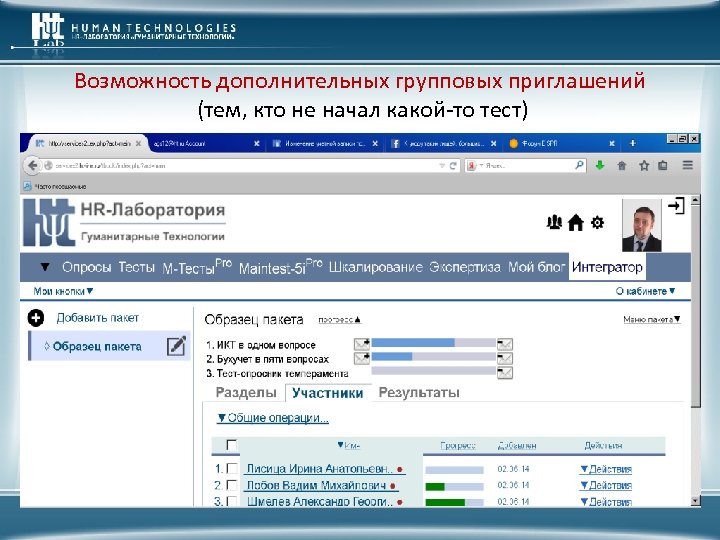Screen dimensions: 720x540
Task: Click the user profile photo thumbnail
Action: [641, 225]
